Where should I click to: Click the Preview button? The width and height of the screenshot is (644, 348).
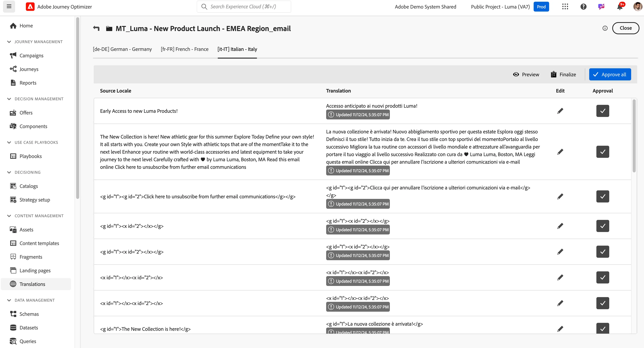[526, 74]
